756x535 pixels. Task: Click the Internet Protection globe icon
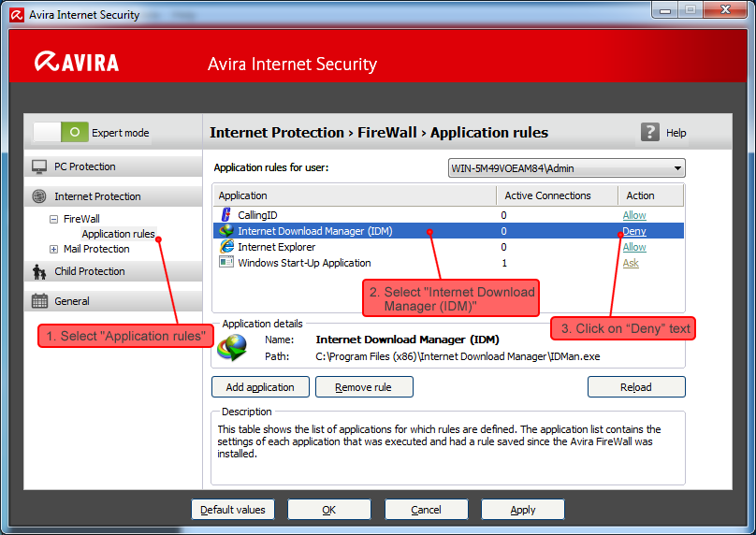[x=39, y=196]
